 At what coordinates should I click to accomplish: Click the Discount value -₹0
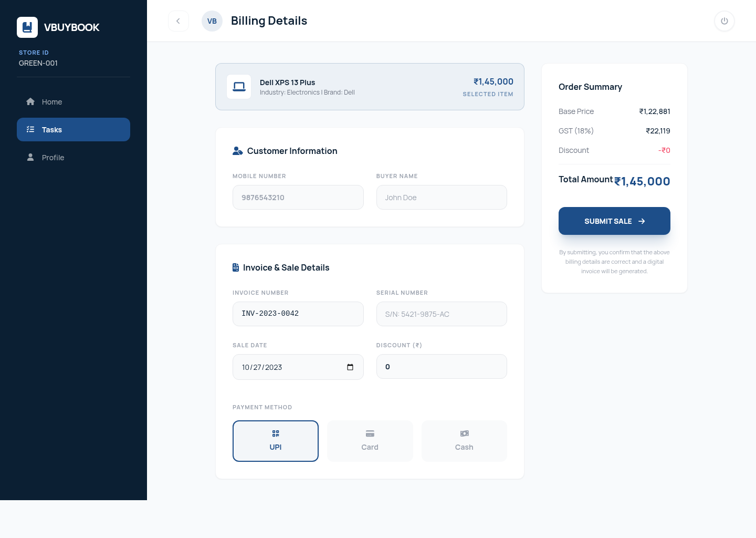tap(664, 150)
